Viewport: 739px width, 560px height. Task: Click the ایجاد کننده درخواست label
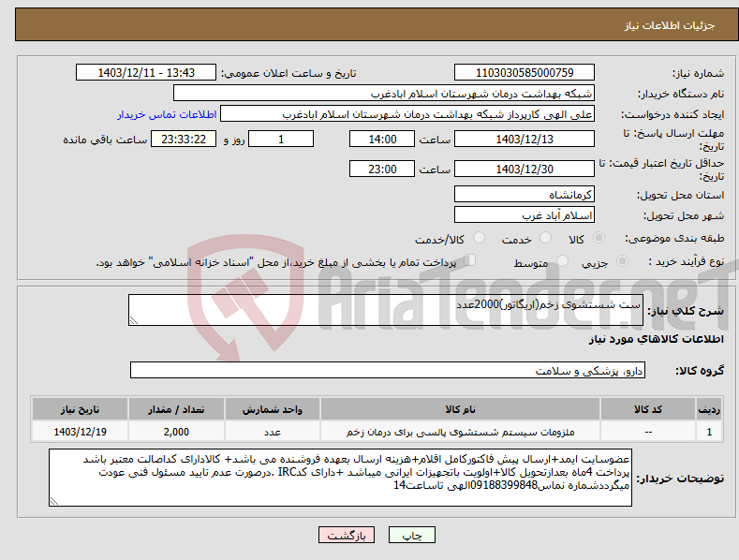[672, 115]
